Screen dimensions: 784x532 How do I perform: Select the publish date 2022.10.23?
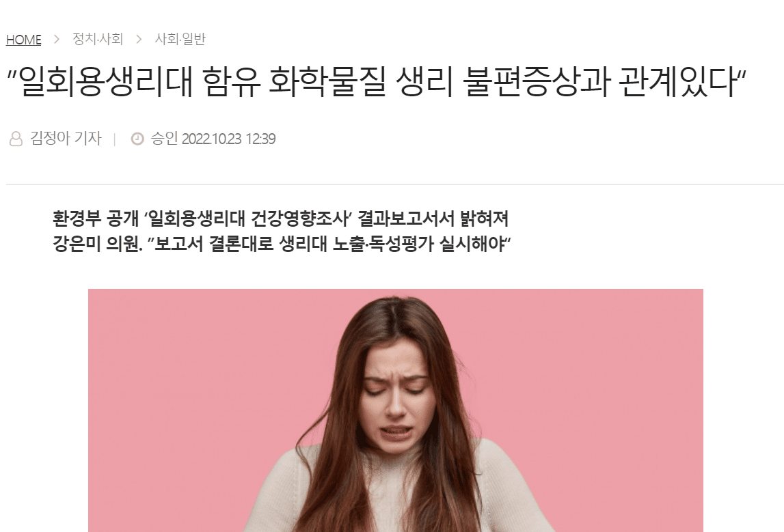pyautogui.click(x=211, y=139)
